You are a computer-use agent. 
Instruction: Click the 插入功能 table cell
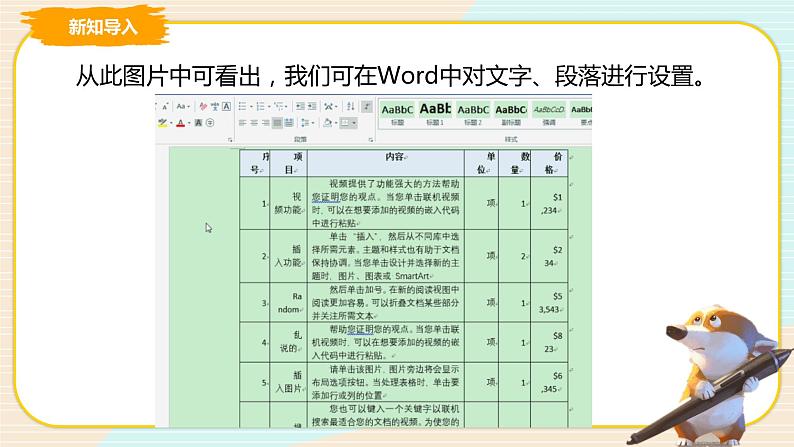point(289,256)
